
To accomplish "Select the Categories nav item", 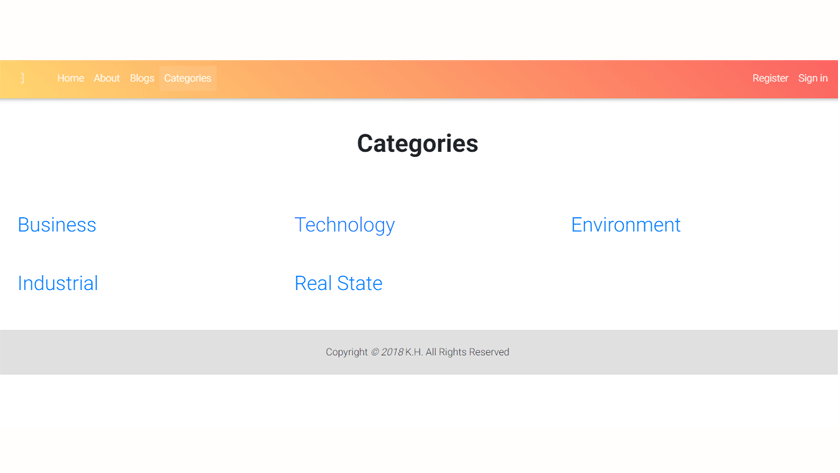I will click(188, 78).
